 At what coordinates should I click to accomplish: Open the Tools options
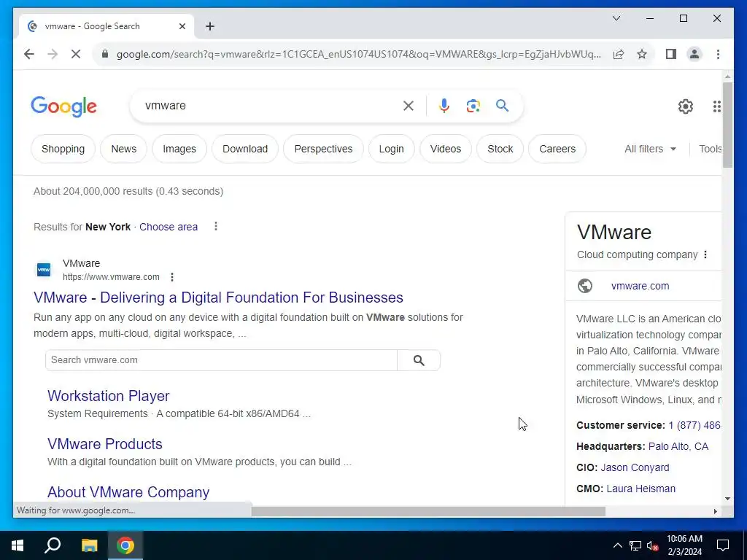pos(710,149)
